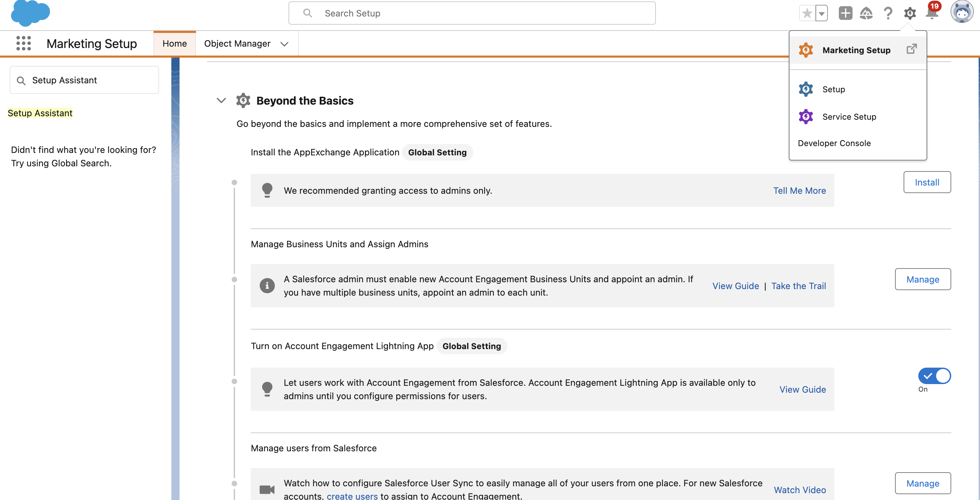Collapse the Beyond the Basics section
The height and width of the screenshot is (500, 980).
pyautogui.click(x=221, y=100)
